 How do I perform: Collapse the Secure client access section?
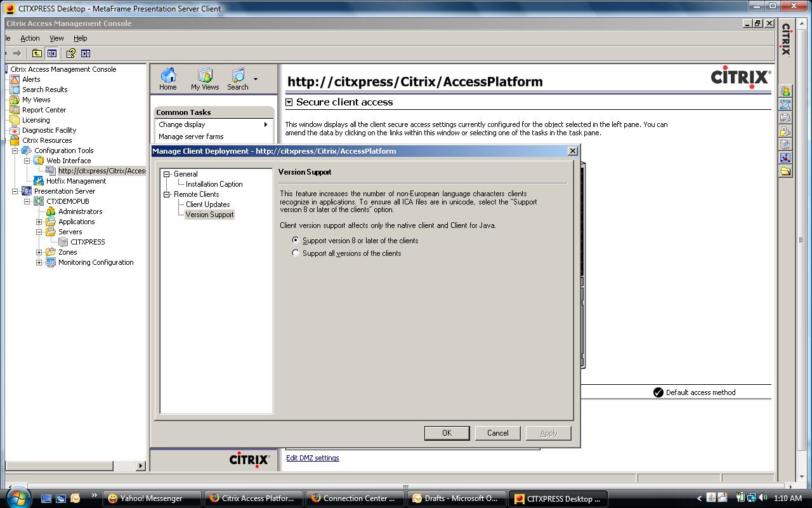tap(289, 102)
